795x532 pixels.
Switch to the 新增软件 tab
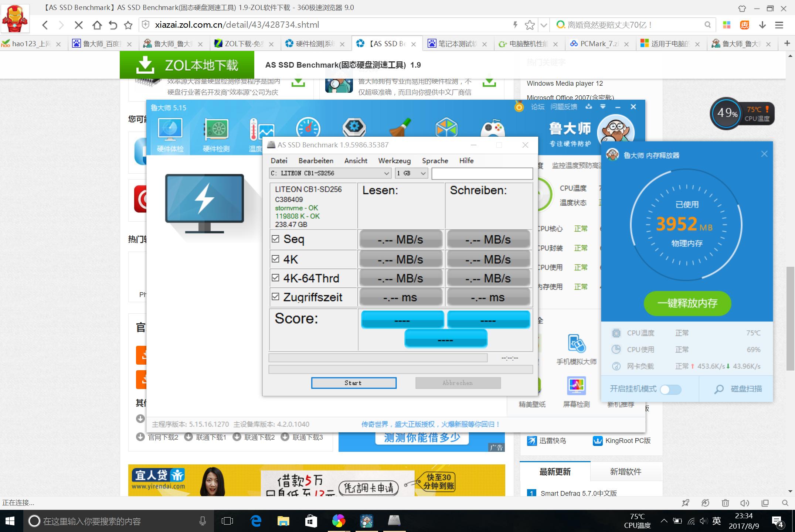tap(626, 471)
